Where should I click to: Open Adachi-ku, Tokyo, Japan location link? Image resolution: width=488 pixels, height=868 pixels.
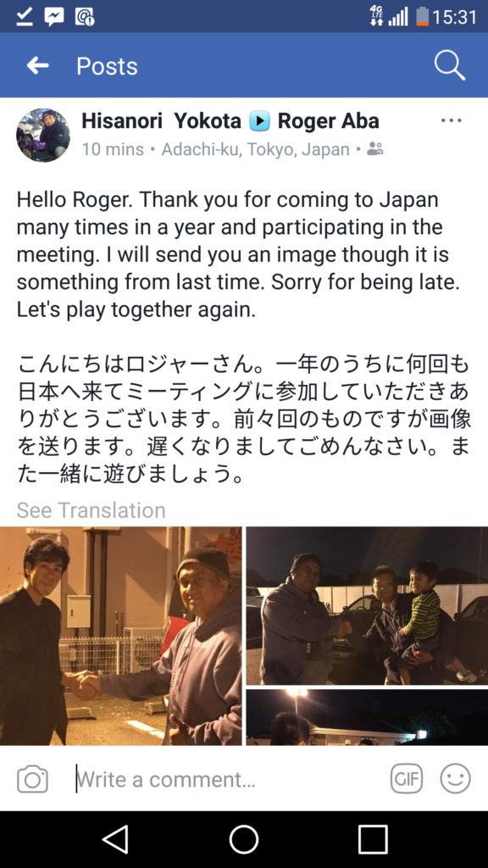click(x=255, y=149)
